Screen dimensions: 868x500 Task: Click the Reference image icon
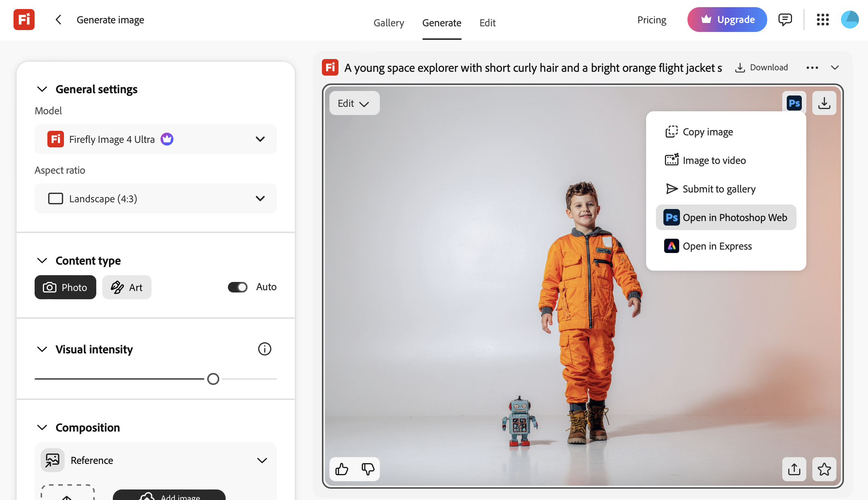point(53,460)
